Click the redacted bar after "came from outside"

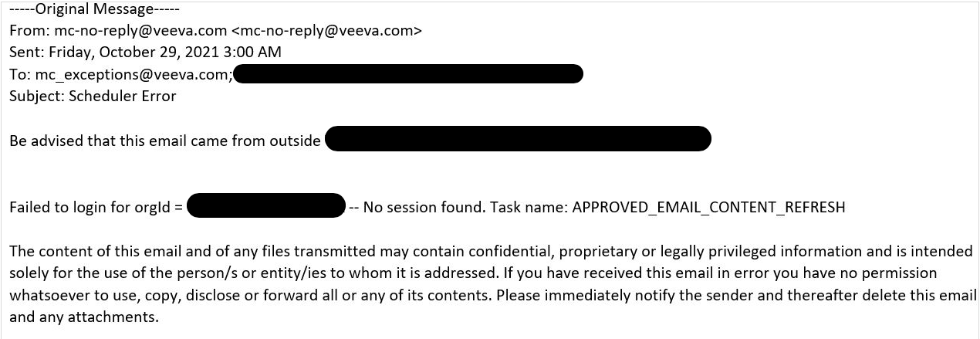(x=517, y=140)
